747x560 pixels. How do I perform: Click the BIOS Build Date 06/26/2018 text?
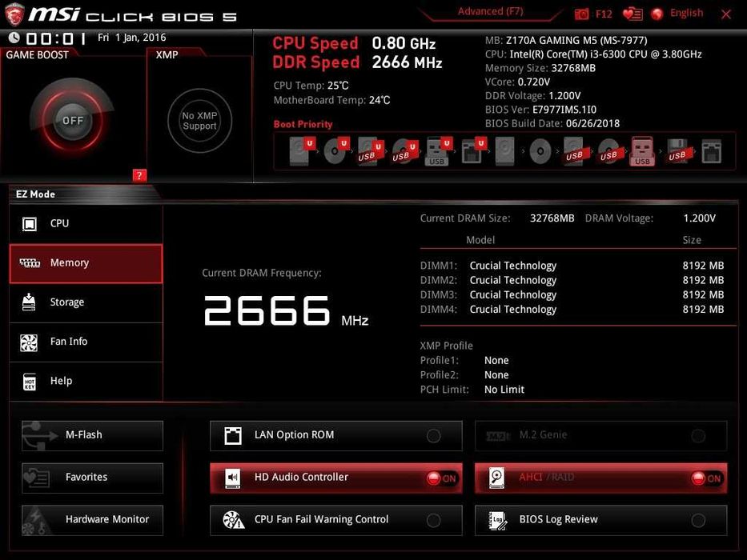[x=552, y=123]
